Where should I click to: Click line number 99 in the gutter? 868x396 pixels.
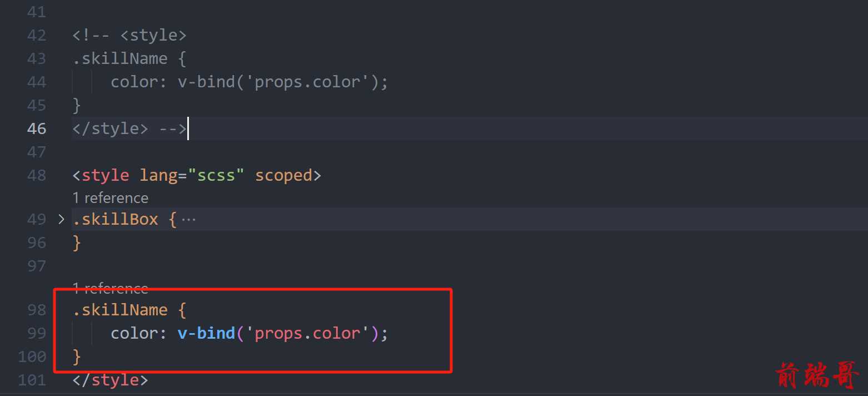click(37, 333)
